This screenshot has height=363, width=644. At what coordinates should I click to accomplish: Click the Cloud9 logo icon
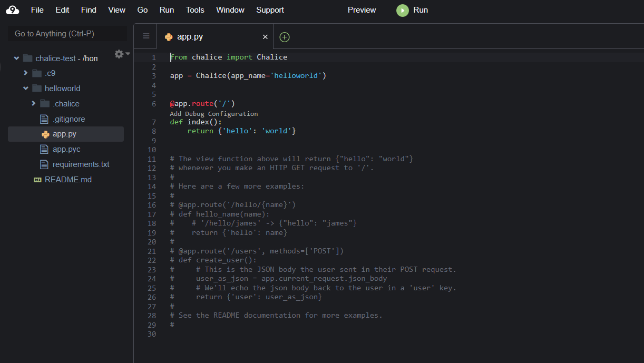click(13, 10)
